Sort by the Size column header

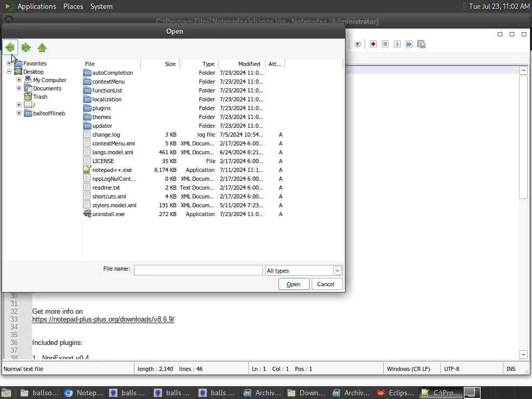160,64
